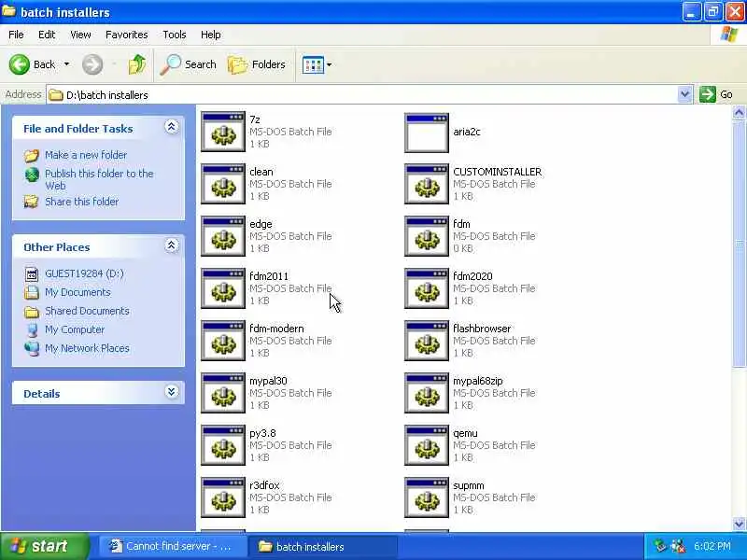The width and height of the screenshot is (747, 560).
Task: Open the Help menu
Action: (x=211, y=35)
